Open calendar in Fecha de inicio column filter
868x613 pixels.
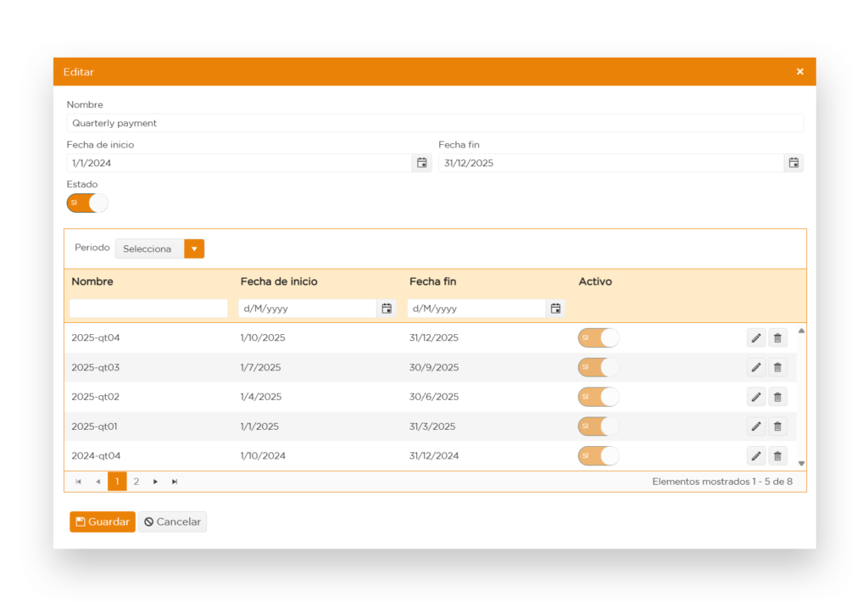pos(387,309)
